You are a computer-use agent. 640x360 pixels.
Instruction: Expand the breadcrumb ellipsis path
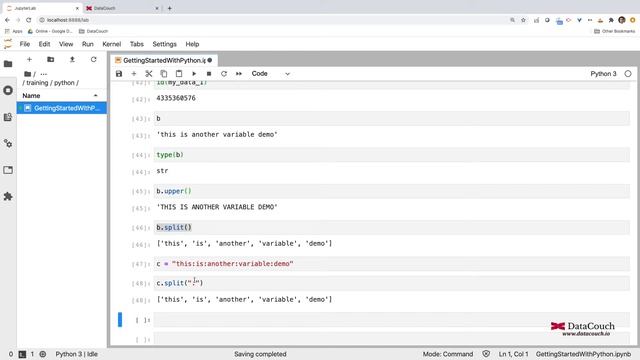click(44, 74)
